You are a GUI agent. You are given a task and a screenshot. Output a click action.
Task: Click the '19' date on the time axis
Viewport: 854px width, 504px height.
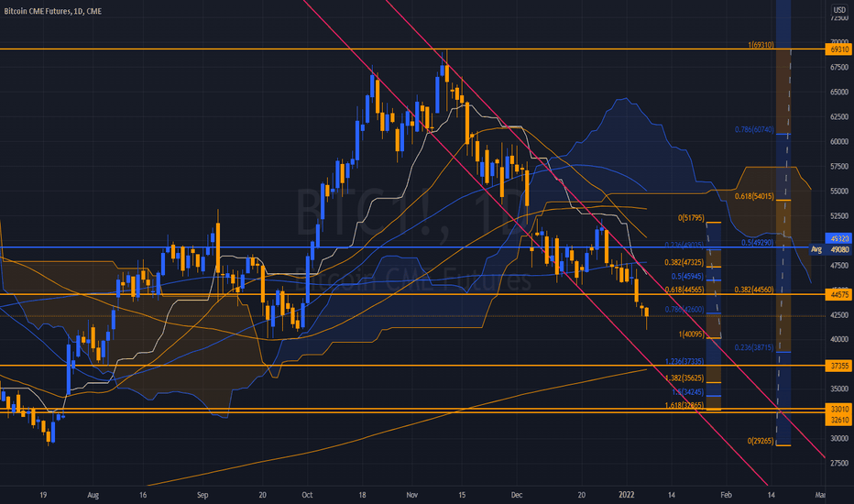pyautogui.click(x=43, y=495)
